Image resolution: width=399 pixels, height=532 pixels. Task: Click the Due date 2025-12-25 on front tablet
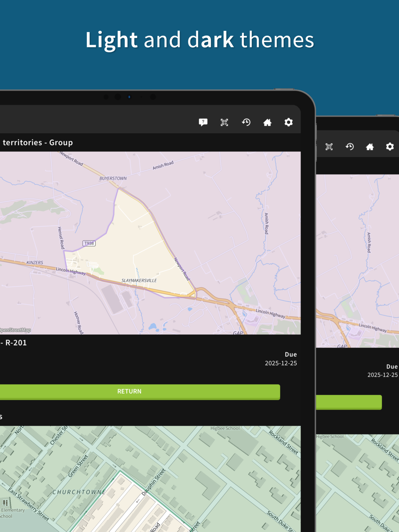click(281, 363)
